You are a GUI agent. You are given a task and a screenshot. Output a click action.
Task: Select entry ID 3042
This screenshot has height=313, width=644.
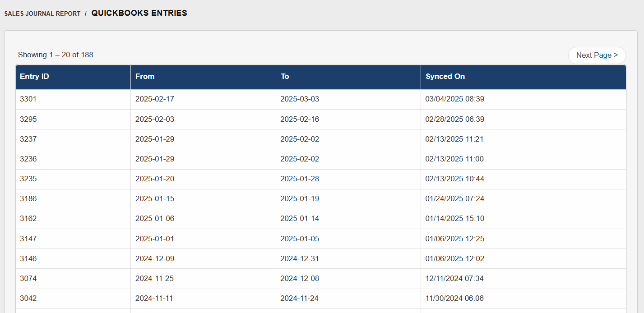[28, 298]
